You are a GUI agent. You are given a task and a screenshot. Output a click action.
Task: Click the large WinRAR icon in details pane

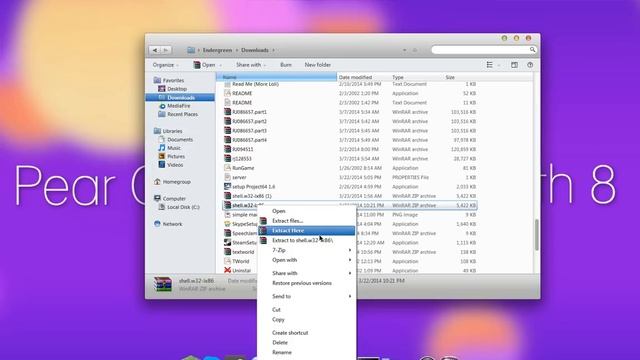pyautogui.click(x=163, y=284)
